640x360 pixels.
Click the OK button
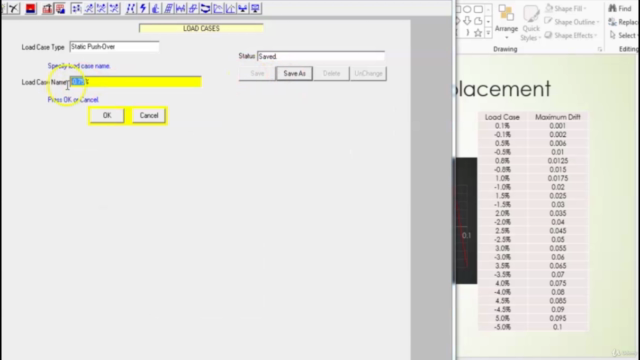pos(107,116)
